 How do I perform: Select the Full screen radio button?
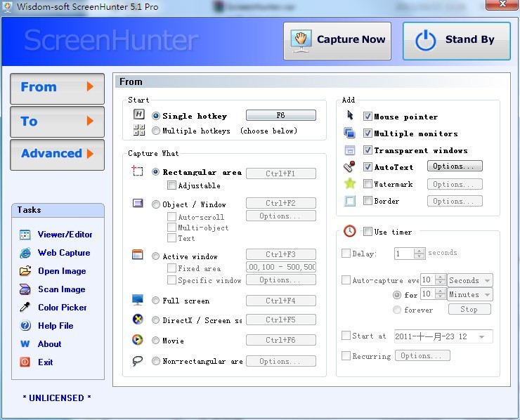pyautogui.click(x=156, y=301)
